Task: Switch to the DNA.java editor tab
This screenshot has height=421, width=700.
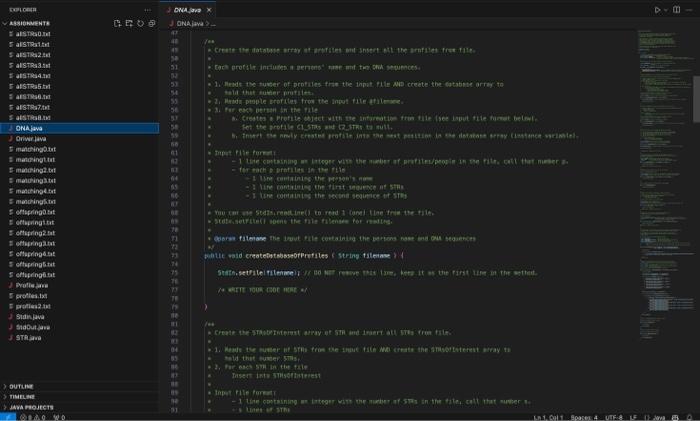Action: pyautogui.click(x=187, y=10)
